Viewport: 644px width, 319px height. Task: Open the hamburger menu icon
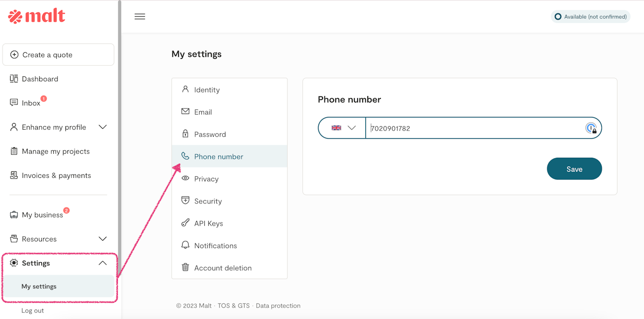pyautogui.click(x=140, y=17)
